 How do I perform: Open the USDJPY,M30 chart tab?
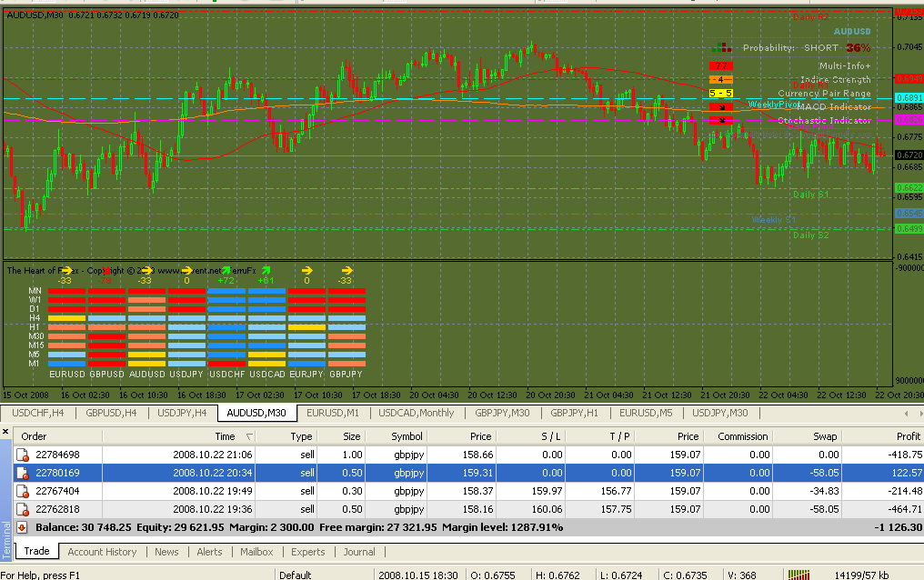[x=719, y=413]
